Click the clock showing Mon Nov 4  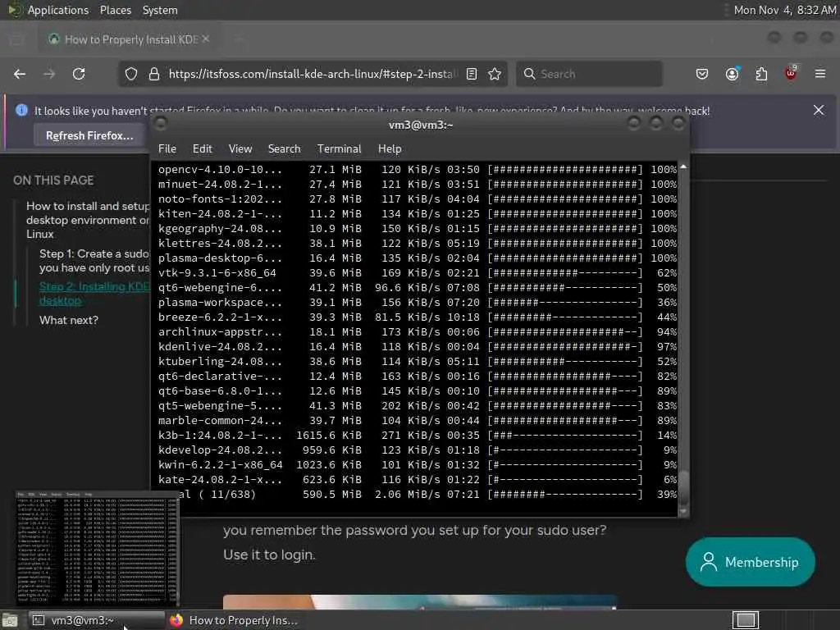click(x=784, y=10)
